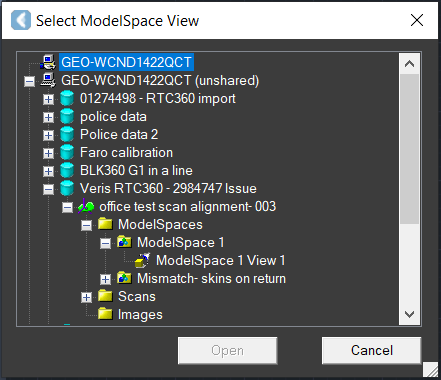Select Mismatch- skins on return label

(211, 278)
